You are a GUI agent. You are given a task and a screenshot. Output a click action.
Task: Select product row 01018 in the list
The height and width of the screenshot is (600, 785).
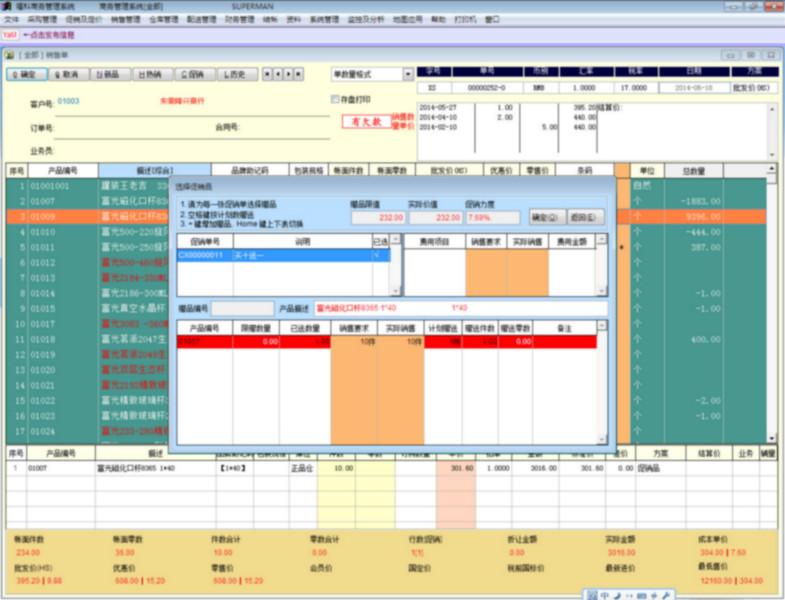[x=87, y=340]
